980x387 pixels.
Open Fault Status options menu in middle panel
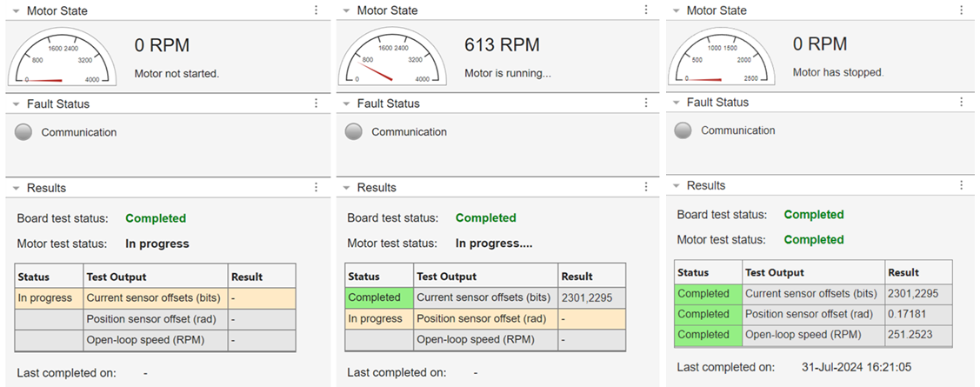click(x=646, y=103)
